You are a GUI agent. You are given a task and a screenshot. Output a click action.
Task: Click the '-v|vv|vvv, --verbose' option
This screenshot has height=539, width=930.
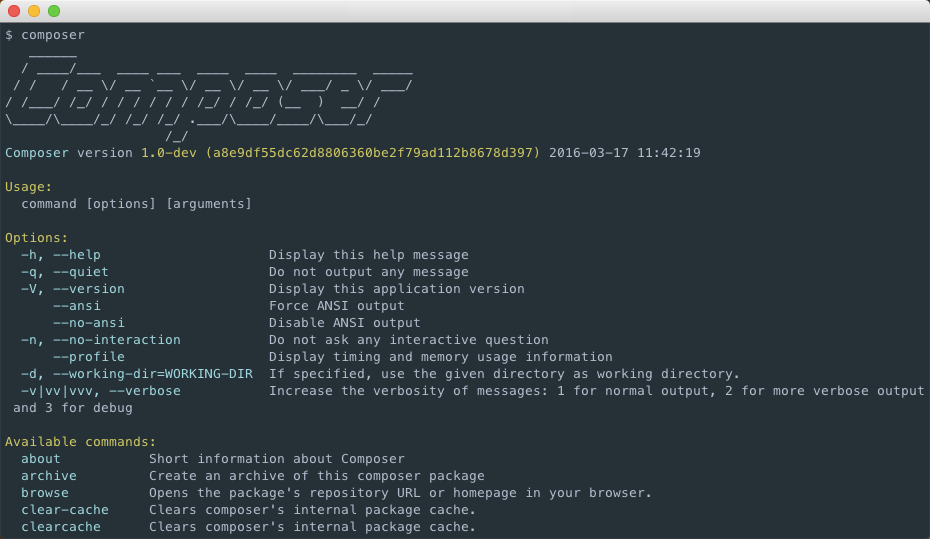click(x=101, y=391)
